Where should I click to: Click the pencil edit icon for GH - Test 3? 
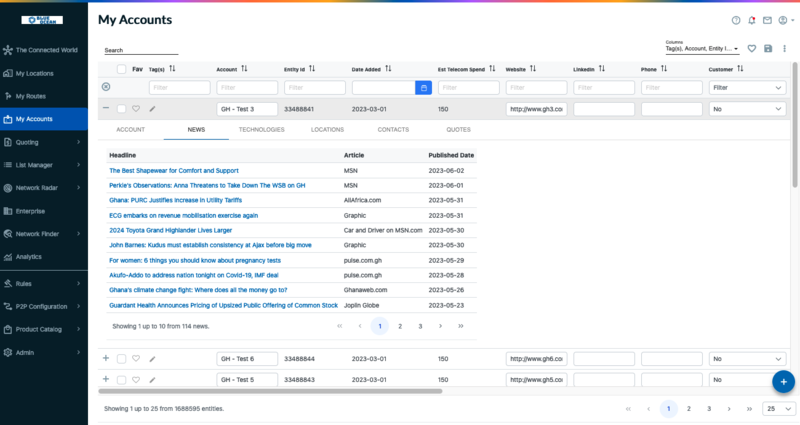(152, 108)
